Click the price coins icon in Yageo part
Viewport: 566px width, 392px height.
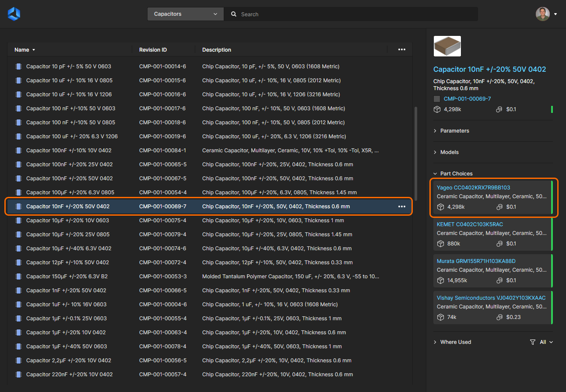499,207
